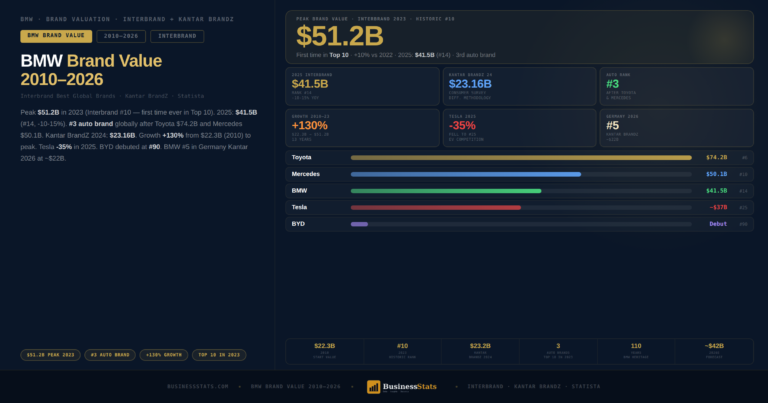This screenshot has height=403, width=768.
Task: Click the purple BYD value bar
Action: [359, 224]
